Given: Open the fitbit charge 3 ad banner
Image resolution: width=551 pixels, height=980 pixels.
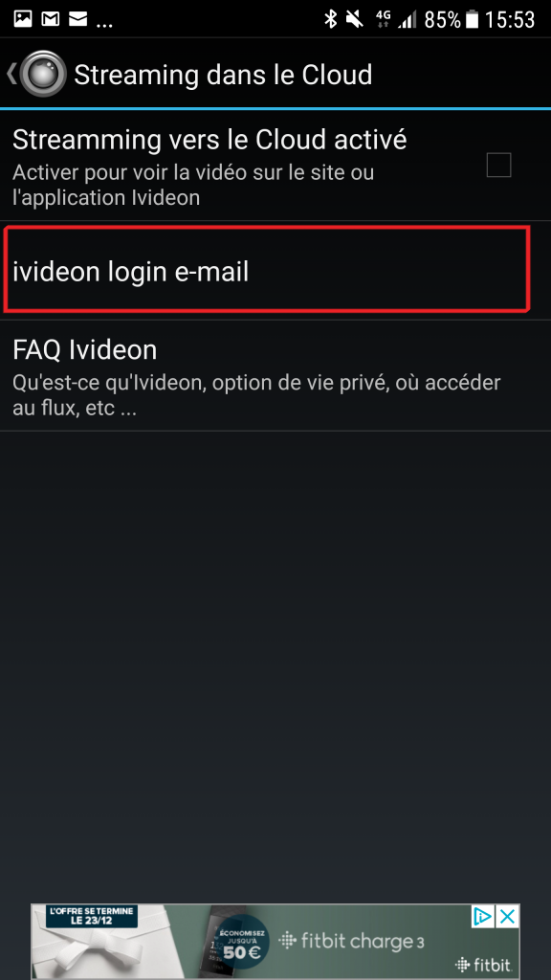Looking at the screenshot, I should click(275, 942).
